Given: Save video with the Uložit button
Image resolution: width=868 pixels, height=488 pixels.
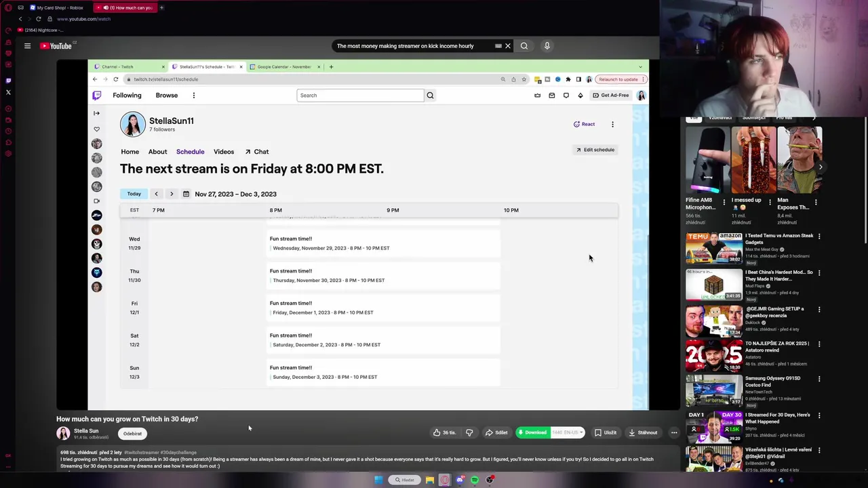Looking at the screenshot, I should 606,432.
